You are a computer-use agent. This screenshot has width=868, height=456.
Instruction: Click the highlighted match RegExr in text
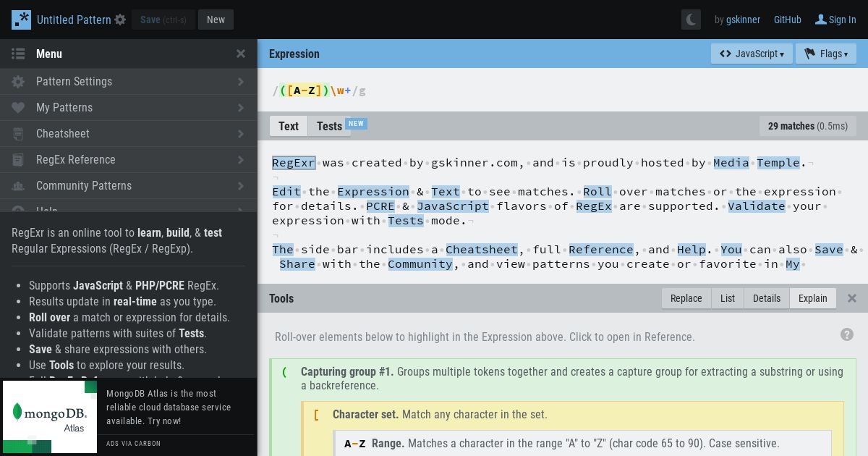[x=294, y=163]
